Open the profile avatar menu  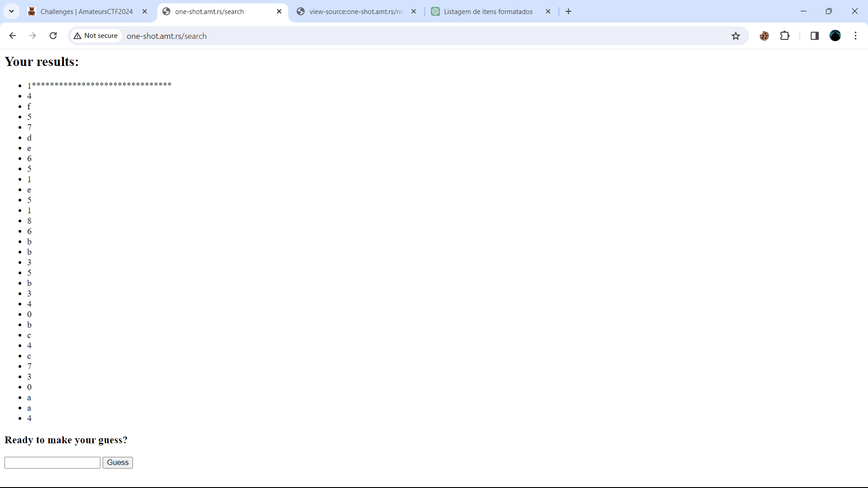(835, 36)
